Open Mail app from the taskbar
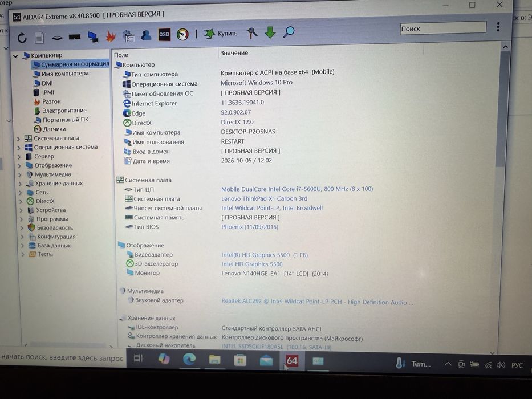532x399 pixels. coord(266,360)
